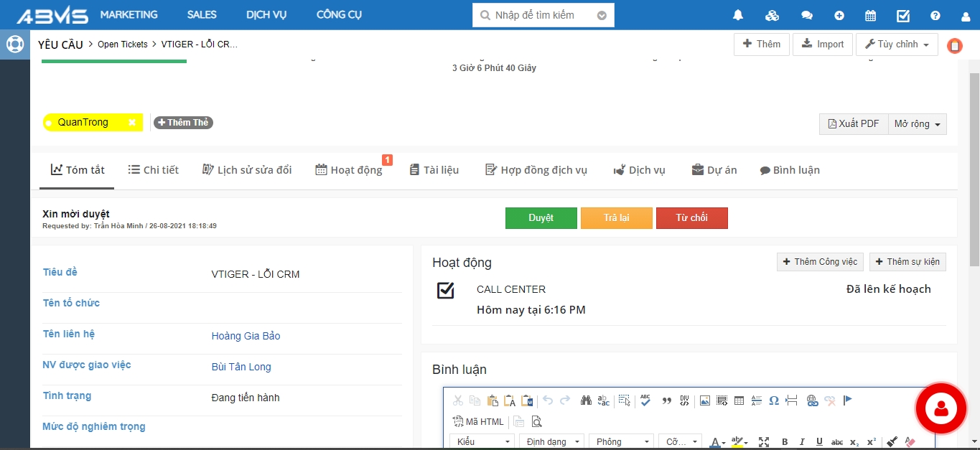
Task: Click the quick create plus icon
Action: click(839, 15)
